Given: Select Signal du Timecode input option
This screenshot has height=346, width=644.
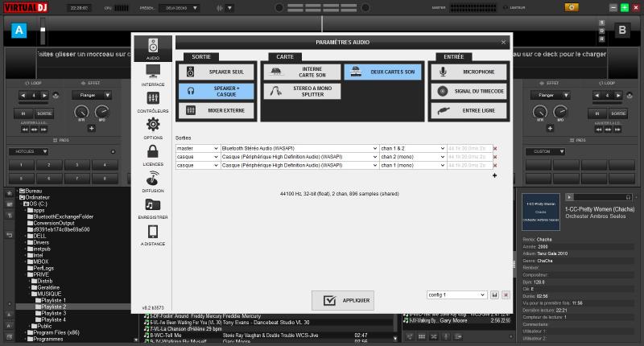Looking at the screenshot, I should point(469,91).
